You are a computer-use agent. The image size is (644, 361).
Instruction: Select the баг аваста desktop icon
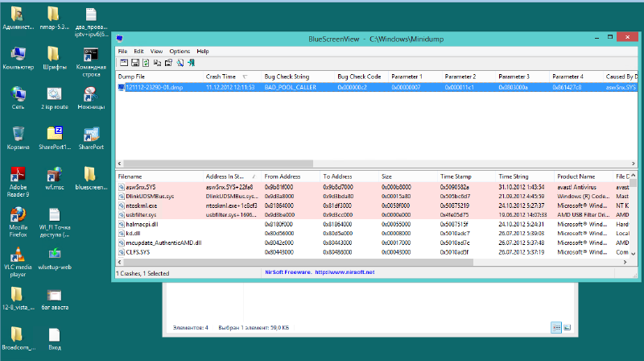pyautogui.click(x=54, y=299)
